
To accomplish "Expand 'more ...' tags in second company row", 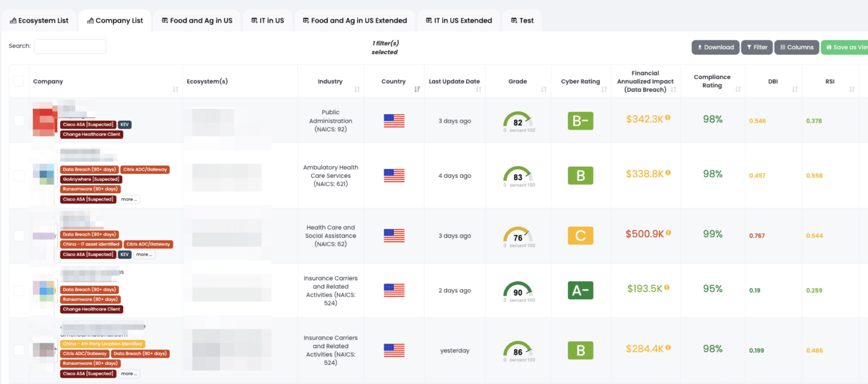I will 129,199.
